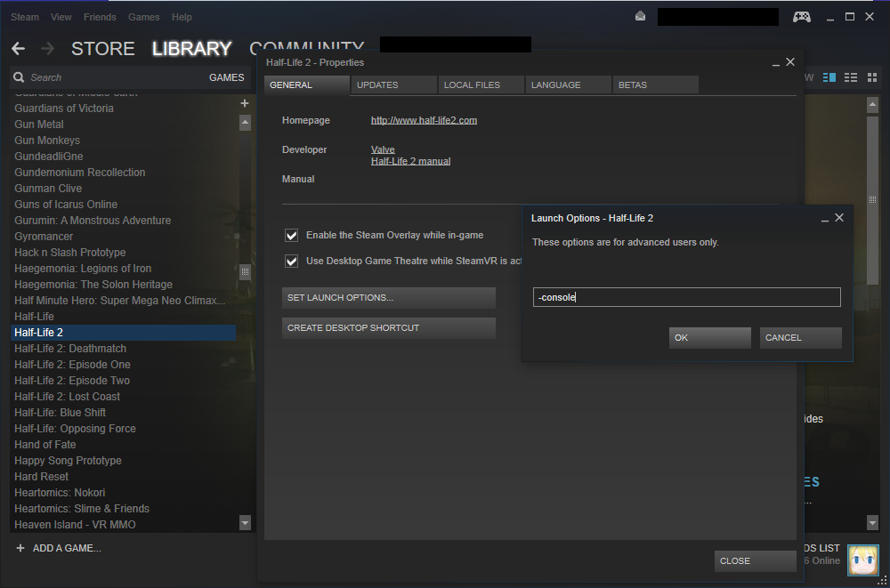The width and height of the screenshot is (890, 588).
Task: Open the View menu
Action: click(x=61, y=17)
